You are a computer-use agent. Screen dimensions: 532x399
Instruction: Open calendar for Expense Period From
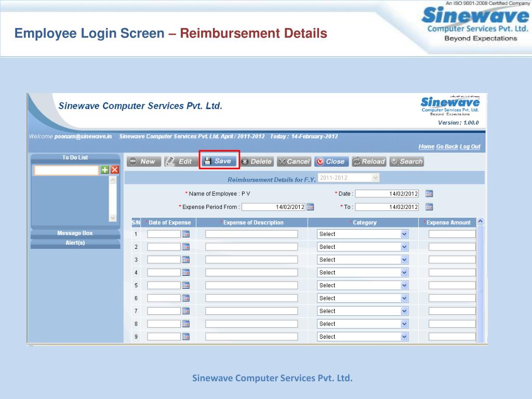click(x=310, y=207)
